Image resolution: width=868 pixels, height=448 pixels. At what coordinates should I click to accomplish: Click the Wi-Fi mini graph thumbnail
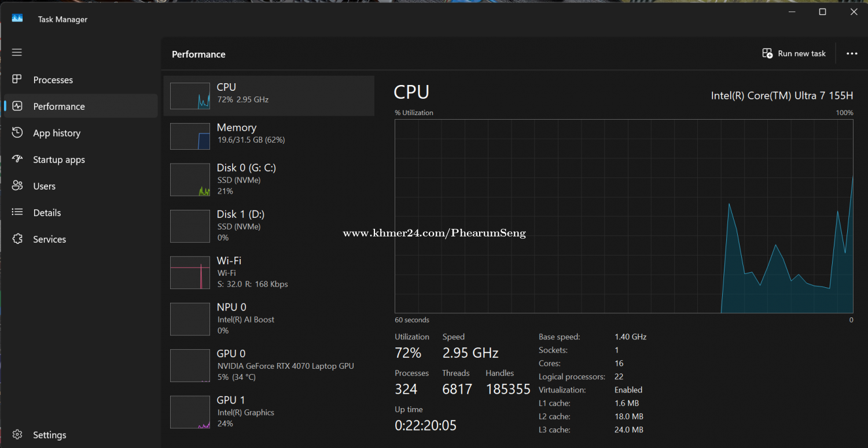tap(190, 272)
